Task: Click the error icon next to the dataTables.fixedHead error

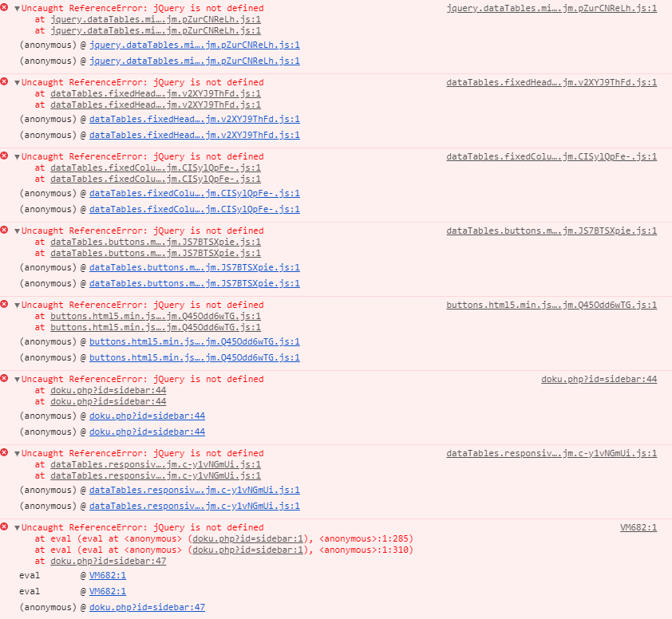Action: (x=5, y=81)
